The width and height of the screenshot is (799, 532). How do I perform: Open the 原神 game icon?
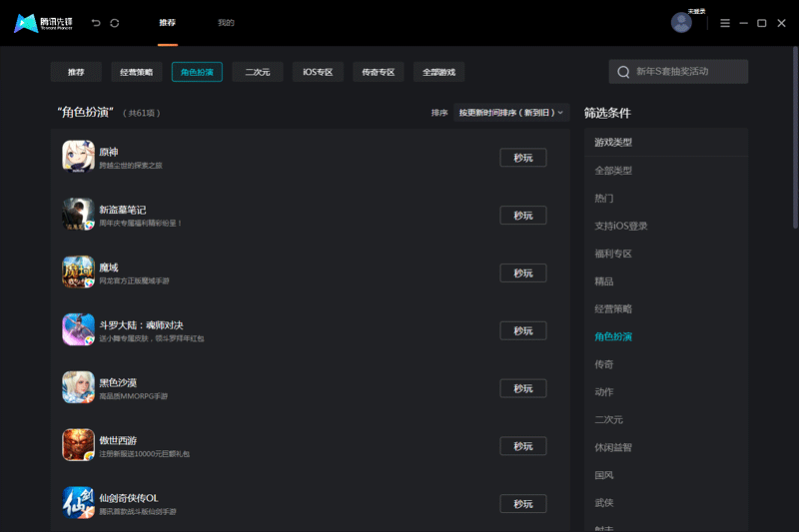coord(79,157)
